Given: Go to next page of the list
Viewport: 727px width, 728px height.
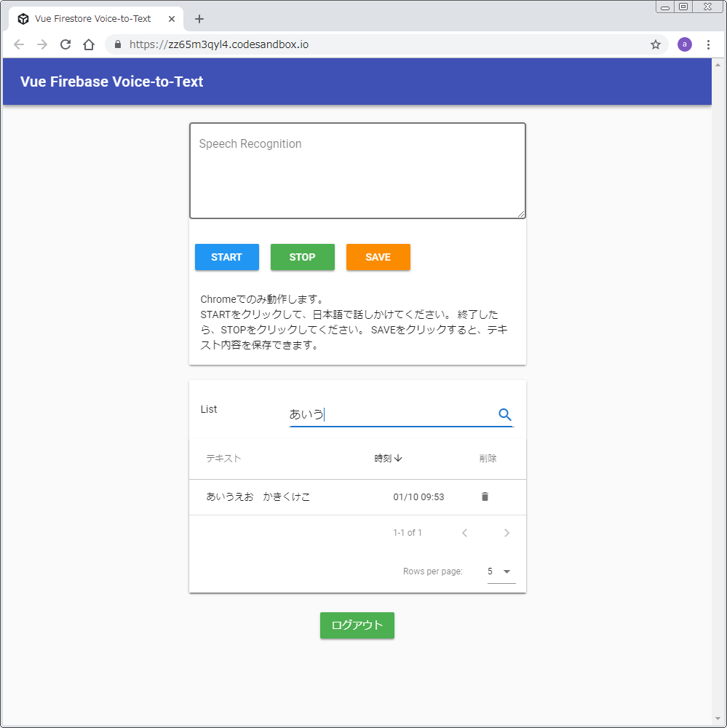Looking at the screenshot, I should point(506,533).
